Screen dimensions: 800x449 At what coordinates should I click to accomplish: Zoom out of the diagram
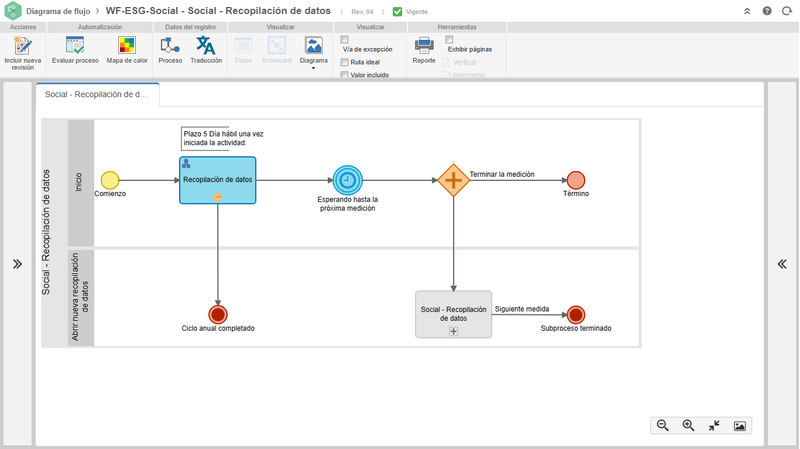663,426
